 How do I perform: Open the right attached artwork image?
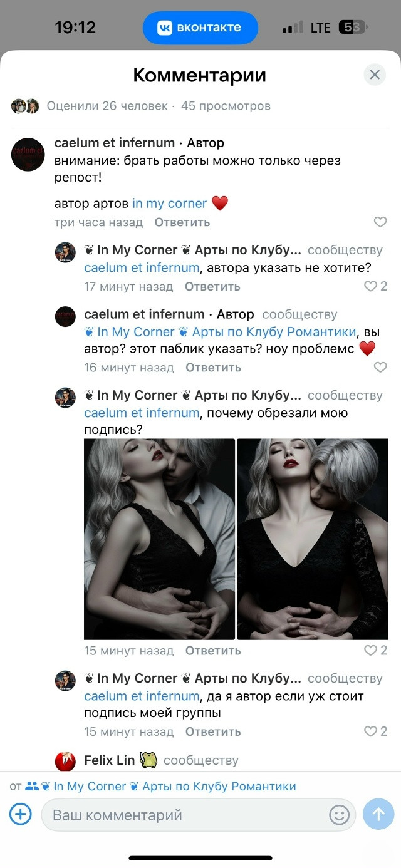pos(313,539)
